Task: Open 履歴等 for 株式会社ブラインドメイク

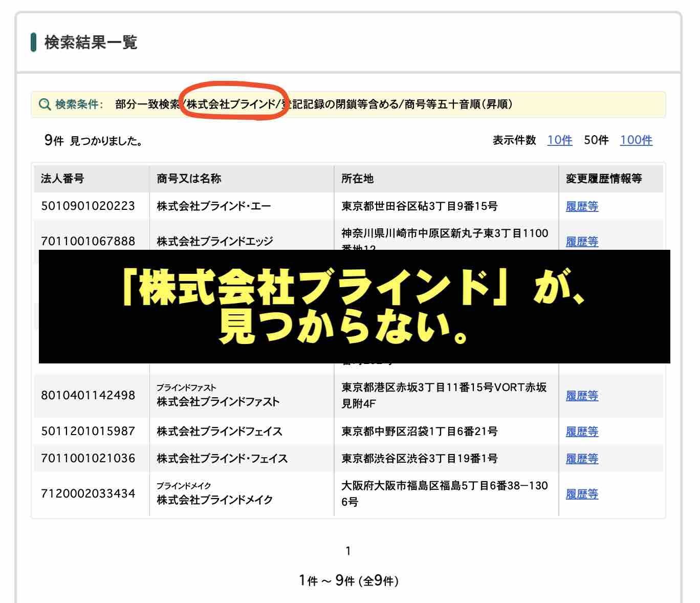Action: [581, 494]
